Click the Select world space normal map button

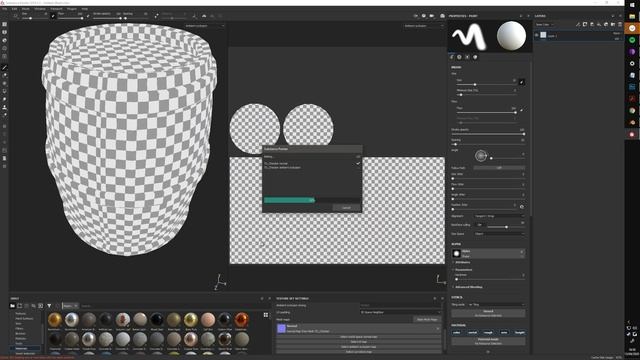click(359, 337)
